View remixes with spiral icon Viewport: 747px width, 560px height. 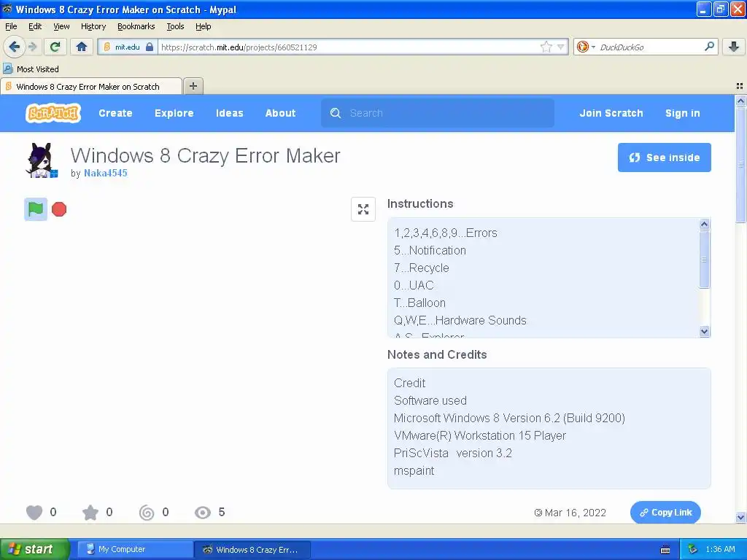coord(146,513)
